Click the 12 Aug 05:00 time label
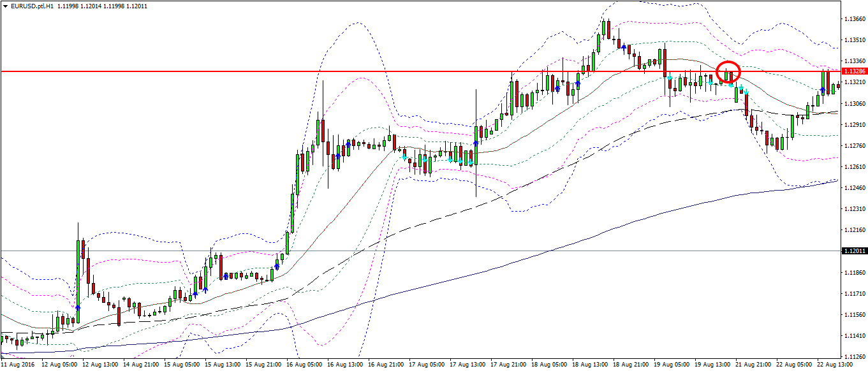 59,365
